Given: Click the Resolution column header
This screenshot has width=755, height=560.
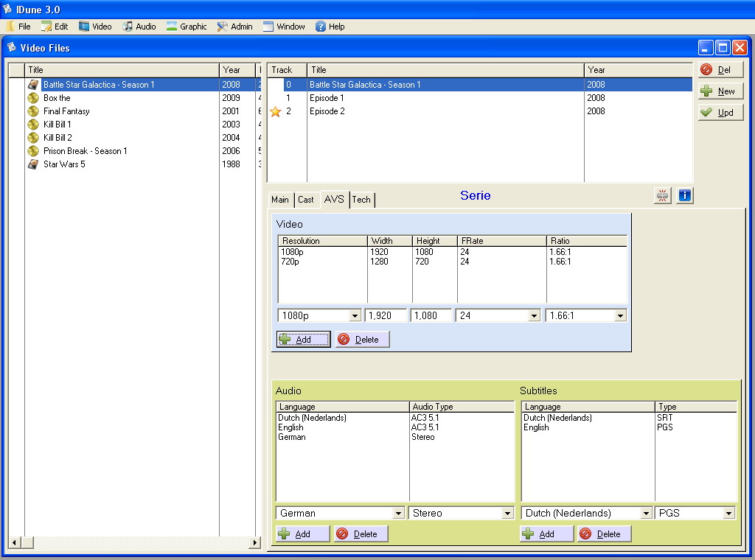Looking at the screenshot, I should pyautogui.click(x=323, y=240).
